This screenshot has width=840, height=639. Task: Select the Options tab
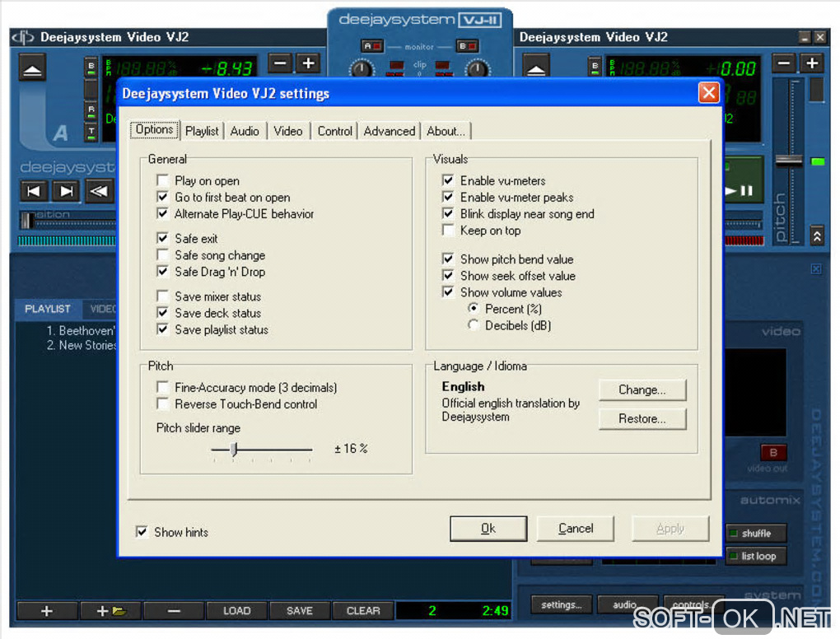(x=154, y=129)
